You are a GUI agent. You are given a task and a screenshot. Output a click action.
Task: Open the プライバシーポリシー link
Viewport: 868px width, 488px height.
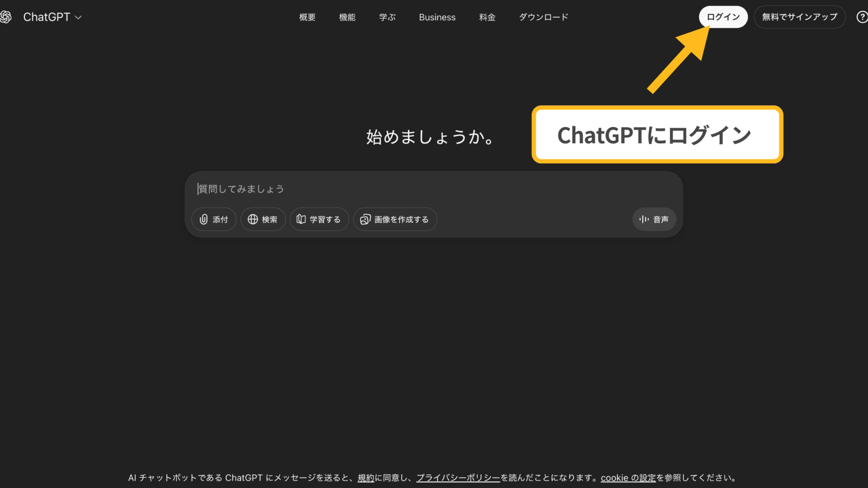(458, 478)
